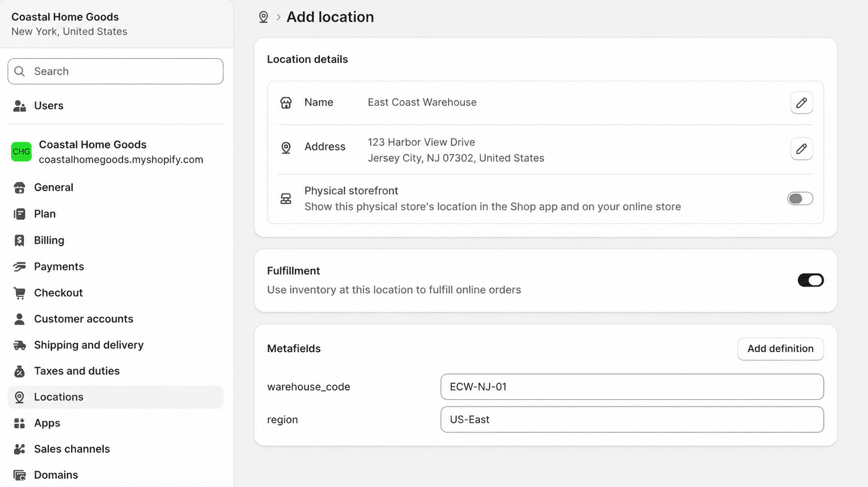This screenshot has width=868, height=487.
Task: Click the store icon beside Name
Action: (286, 103)
